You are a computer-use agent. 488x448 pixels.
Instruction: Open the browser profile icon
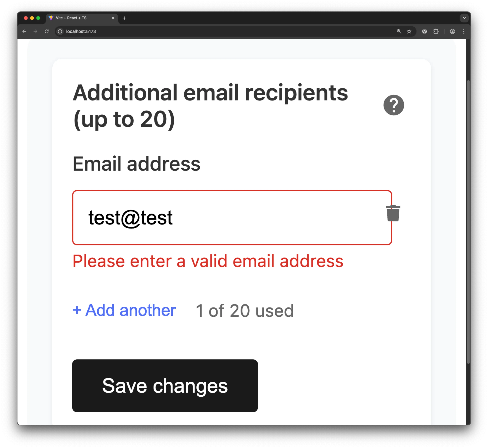[452, 31]
